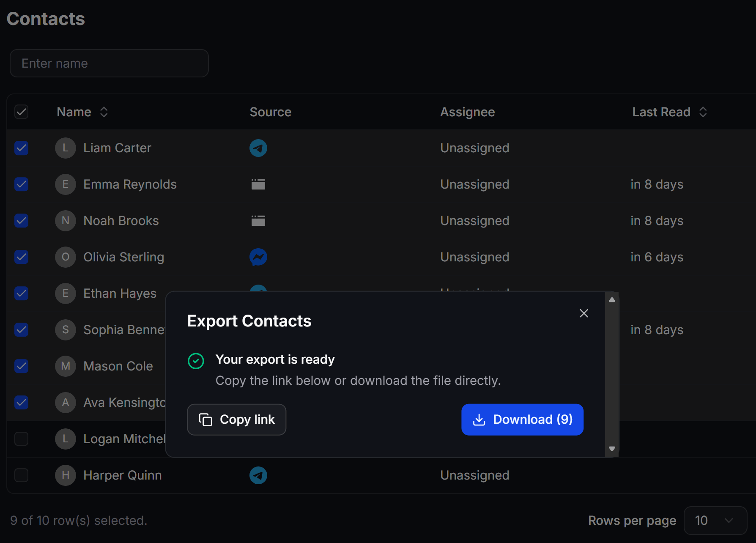Click Unassigned in Noah Brooks' row
This screenshot has height=543, width=756.
474,221
